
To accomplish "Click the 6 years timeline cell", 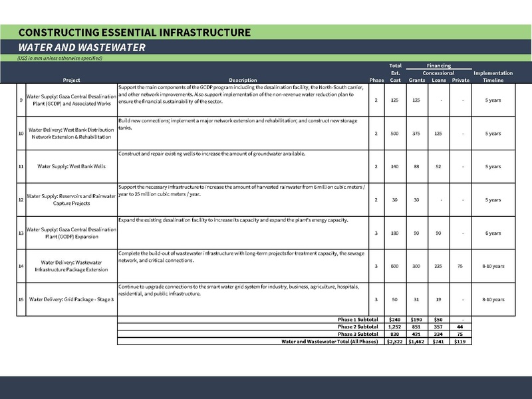I will 493,233.
